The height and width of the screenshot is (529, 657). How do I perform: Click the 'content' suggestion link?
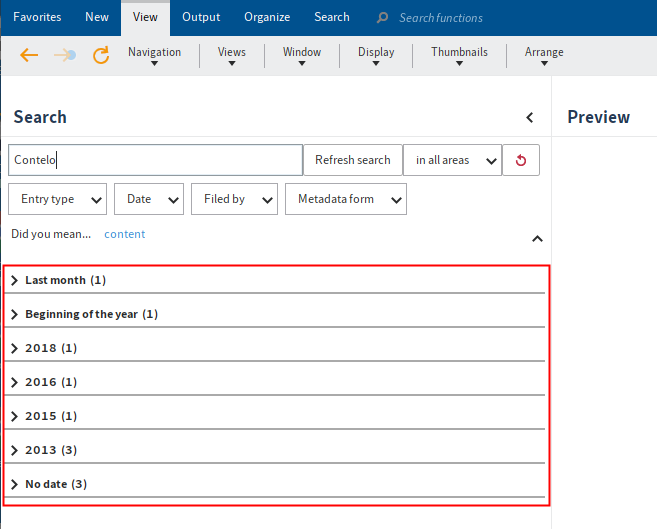(124, 234)
